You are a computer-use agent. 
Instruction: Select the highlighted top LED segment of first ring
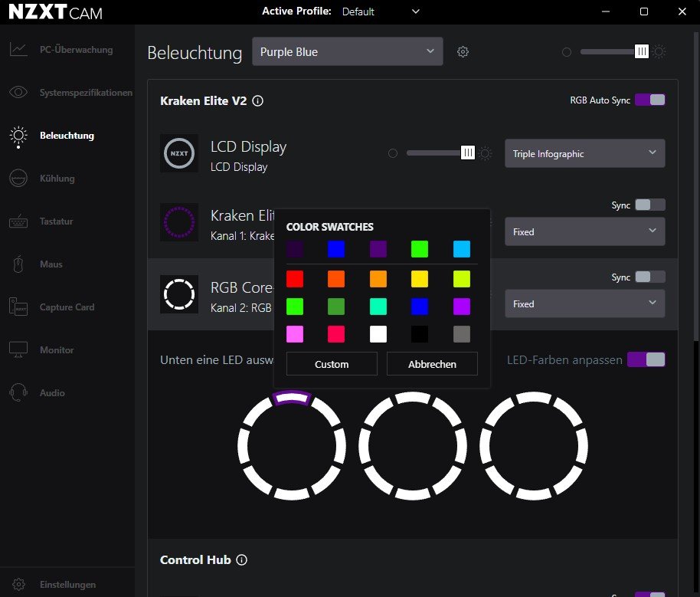292,397
